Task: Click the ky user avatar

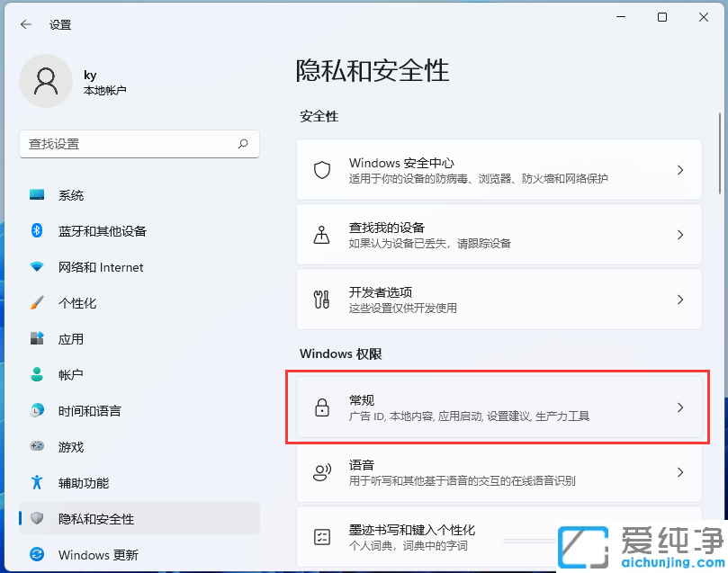Action: coord(46,80)
